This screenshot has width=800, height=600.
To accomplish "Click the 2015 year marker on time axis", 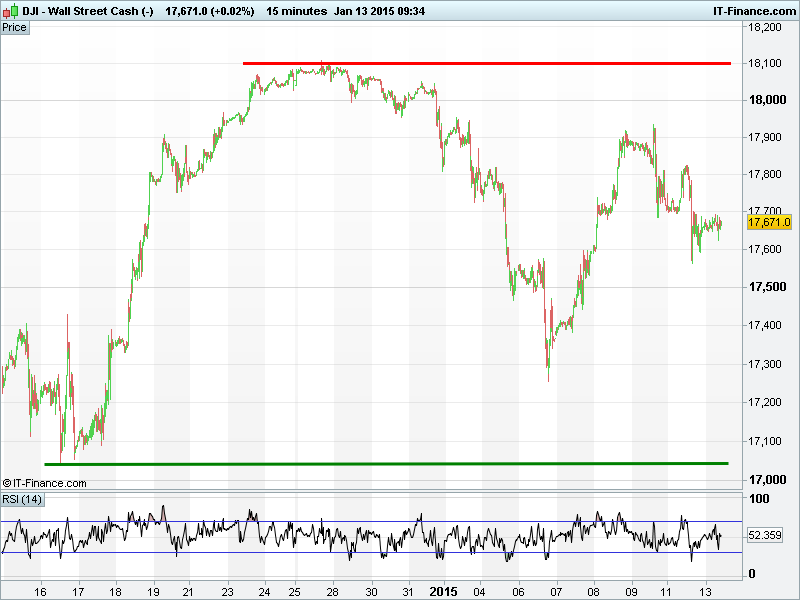I will tap(441, 590).
